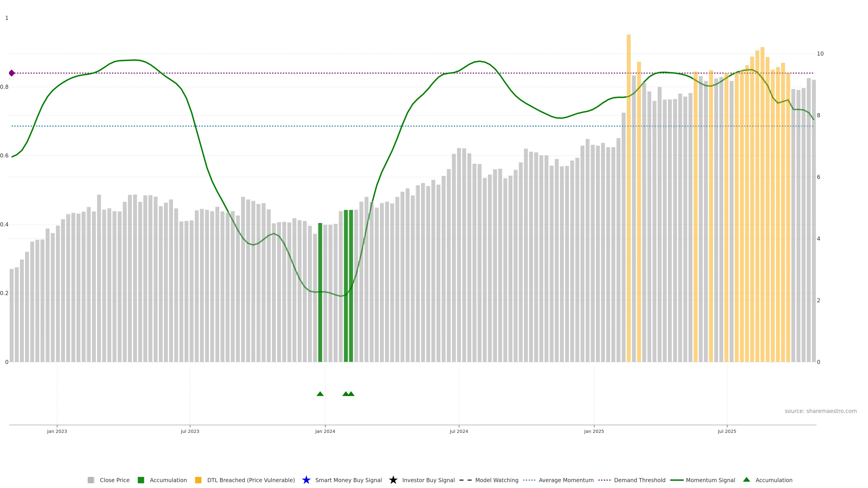Click the Average Momentum dotted line icon

[x=529, y=480]
